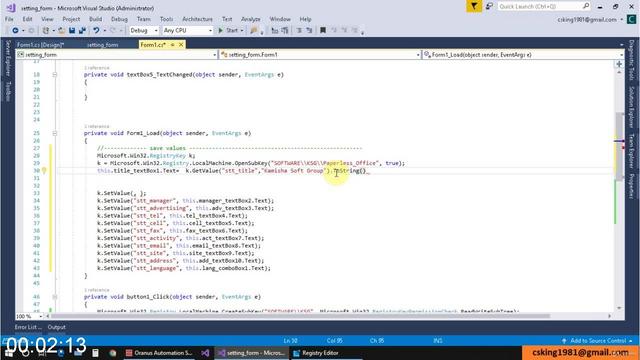The width and height of the screenshot is (640, 360).
Task: Click the 1 reference link above Form1_Load
Action: [x=96, y=126]
